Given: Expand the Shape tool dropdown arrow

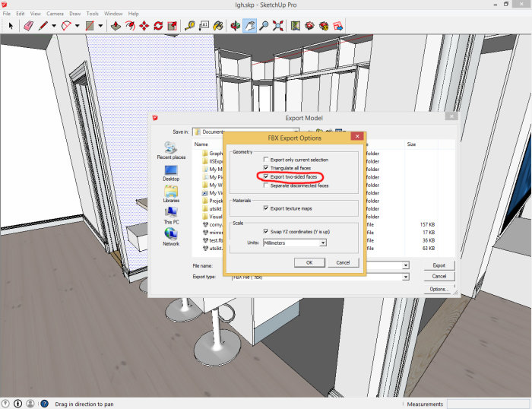Looking at the screenshot, I should coord(100,26).
